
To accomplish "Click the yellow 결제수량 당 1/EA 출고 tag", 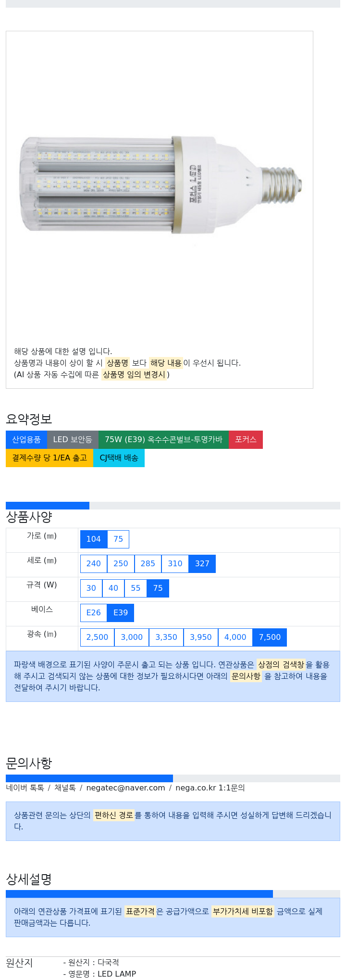I will 49,458.
